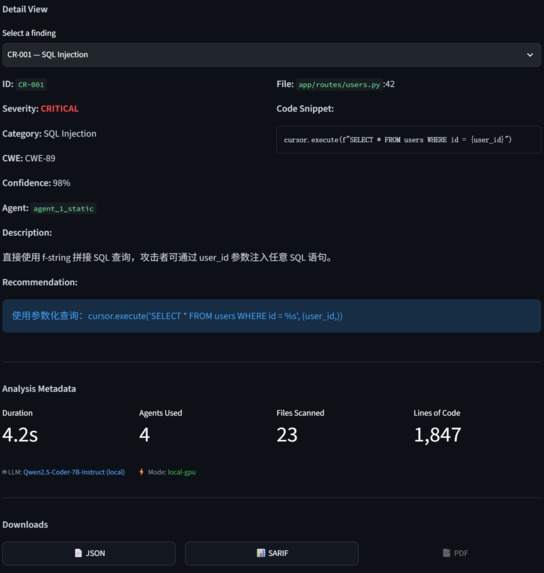Click the Files Scanned value 23
544x573 pixels.
pos(287,435)
